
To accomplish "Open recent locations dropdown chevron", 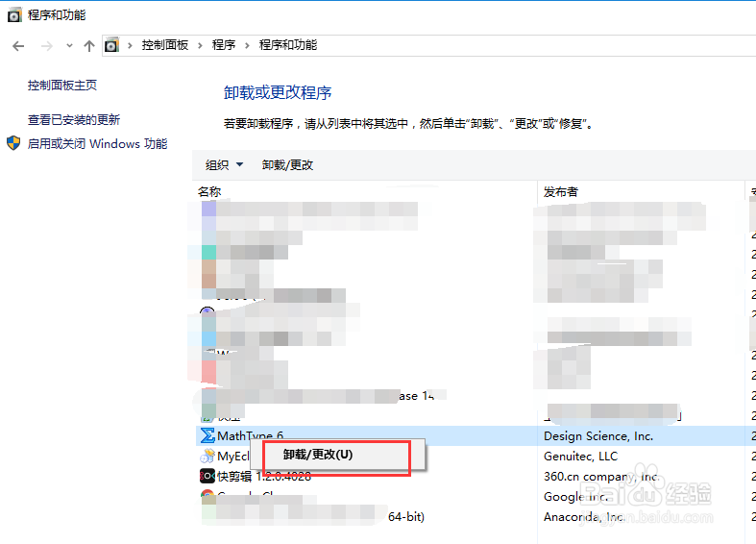I will [69, 46].
